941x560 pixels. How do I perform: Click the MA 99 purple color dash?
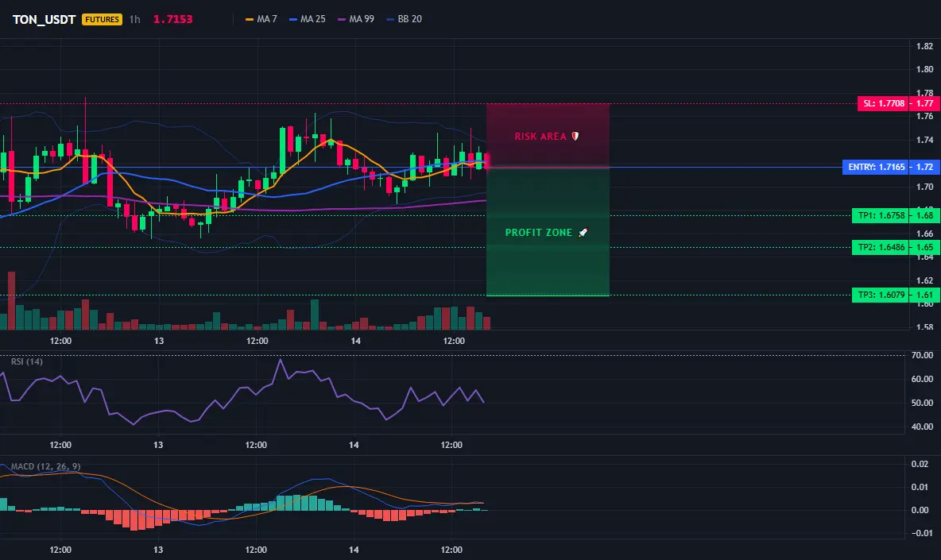click(x=342, y=19)
